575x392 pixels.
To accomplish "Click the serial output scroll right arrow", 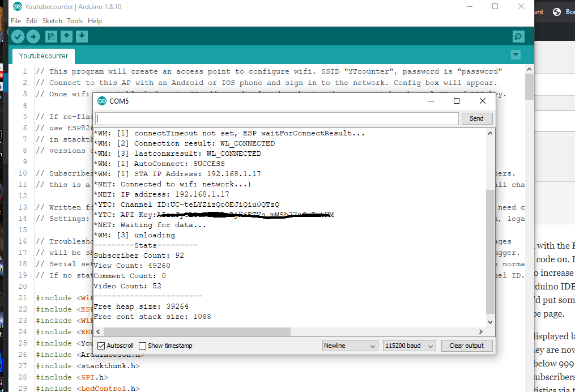I will point(481,331).
